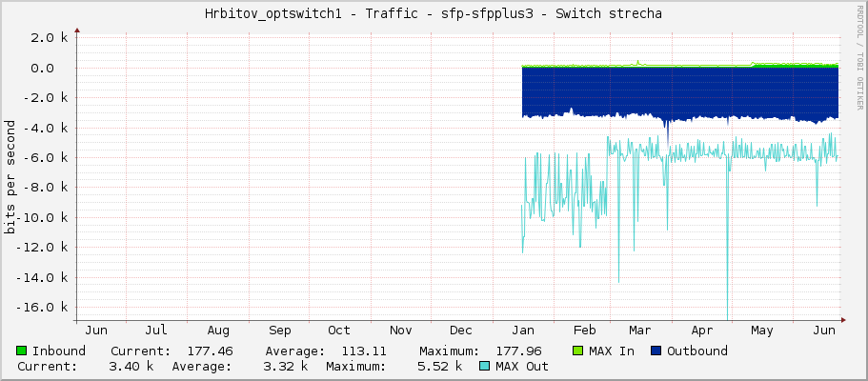Click the MAX In legend label
Image resolution: width=868 pixels, height=381 pixels.
click(611, 351)
